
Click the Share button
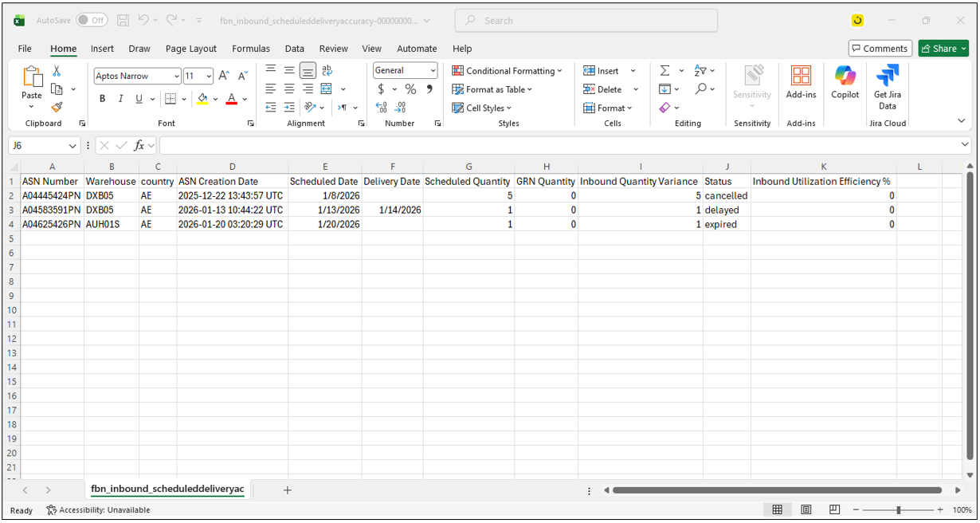pyautogui.click(x=943, y=49)
